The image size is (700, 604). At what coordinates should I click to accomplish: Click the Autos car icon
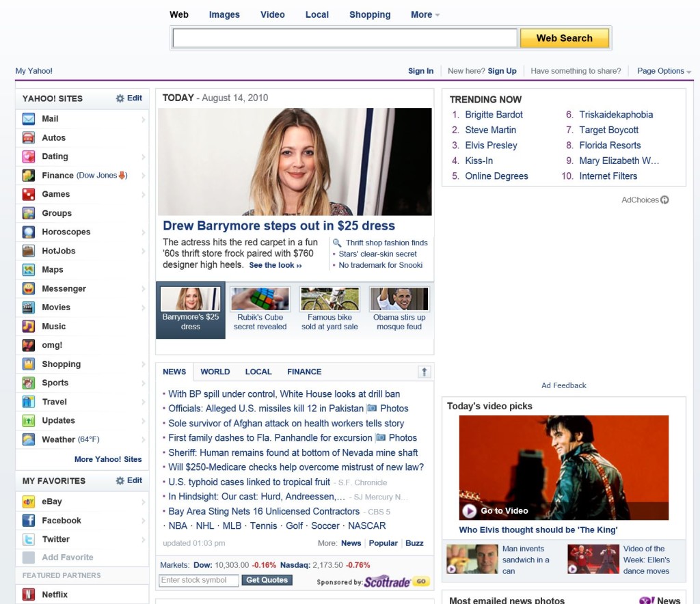pos(29,138)
